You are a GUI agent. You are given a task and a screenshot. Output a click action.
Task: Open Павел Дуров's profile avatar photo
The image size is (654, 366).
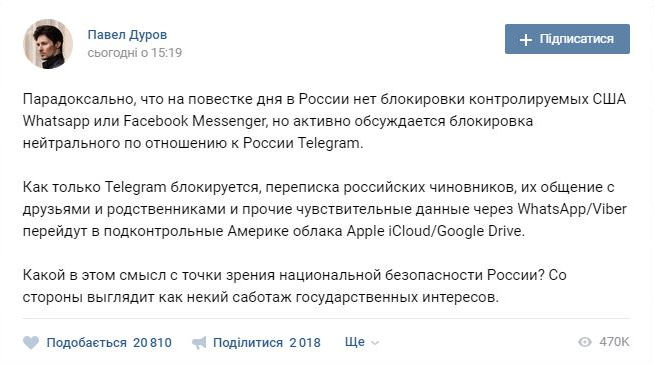(48, 44)
